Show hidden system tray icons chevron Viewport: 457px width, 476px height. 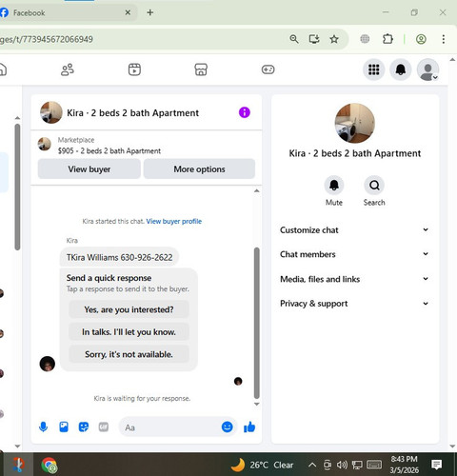[x=312, y=465]
